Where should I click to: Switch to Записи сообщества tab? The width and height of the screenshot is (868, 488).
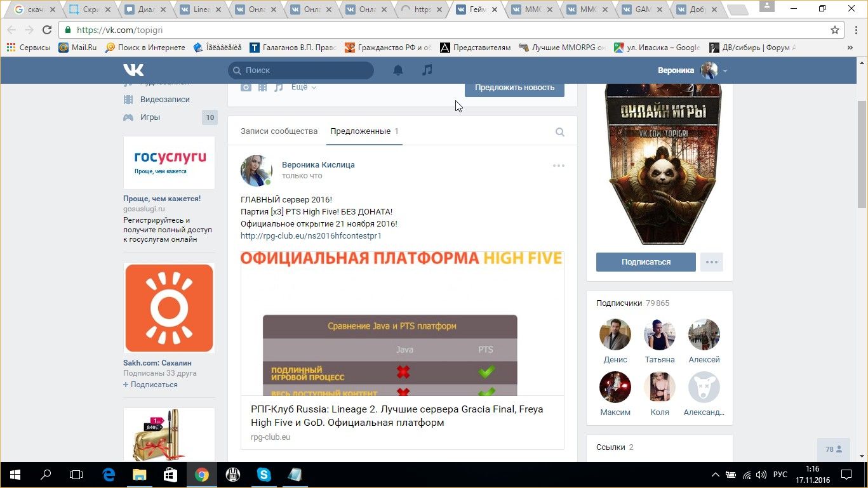pos(279,131)
